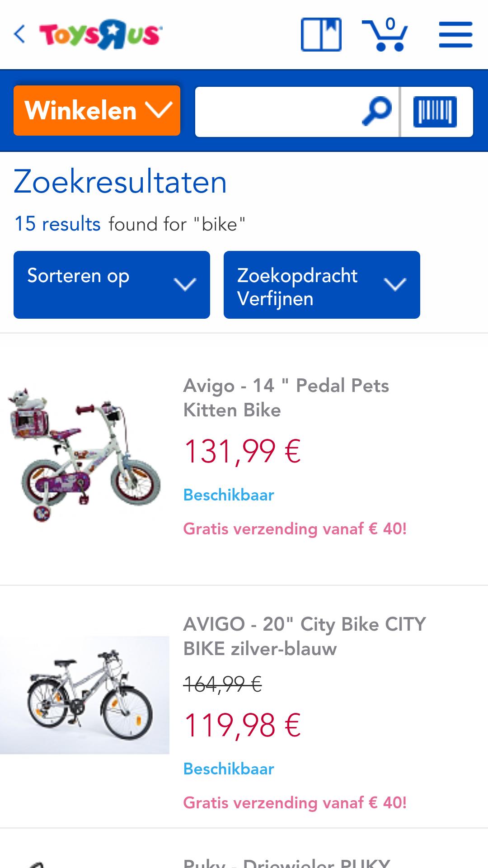Open the 15 results link
488x868 pixels.
[x=57, y=222]
